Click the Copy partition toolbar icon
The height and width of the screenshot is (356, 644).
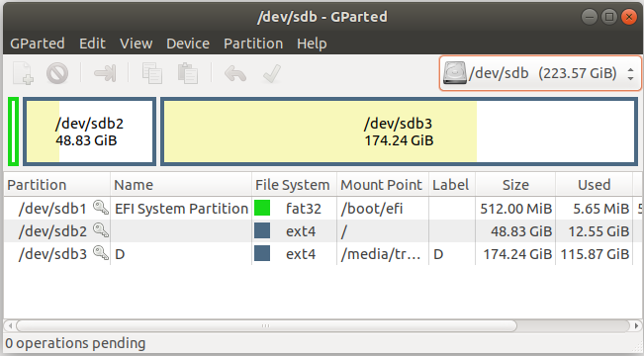coord(152,73)
